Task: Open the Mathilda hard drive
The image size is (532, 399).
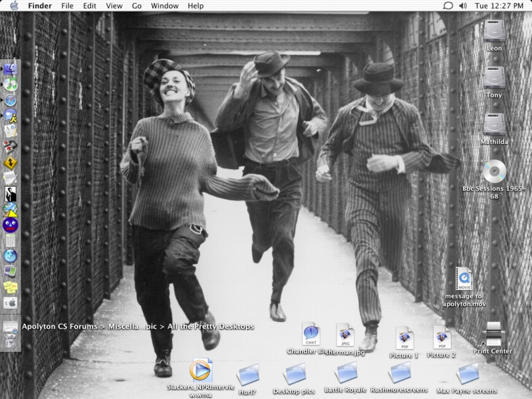Action: pyautogui.click(x=494, y=125)
